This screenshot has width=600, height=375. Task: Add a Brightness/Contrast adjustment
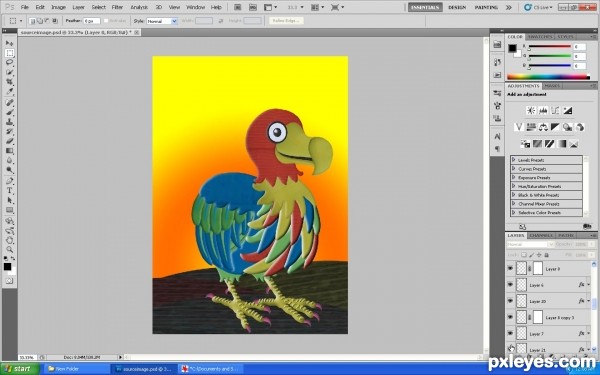click(x=531, y=111)
